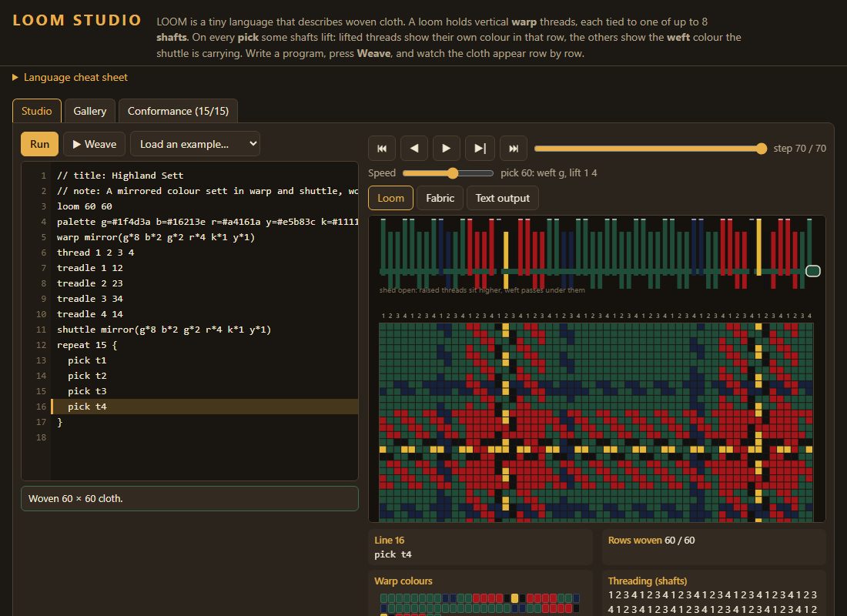Screen dimensions: 847x616
Task: Click the 'repeat 15 {' code line
Action: (x=87, y=345)
